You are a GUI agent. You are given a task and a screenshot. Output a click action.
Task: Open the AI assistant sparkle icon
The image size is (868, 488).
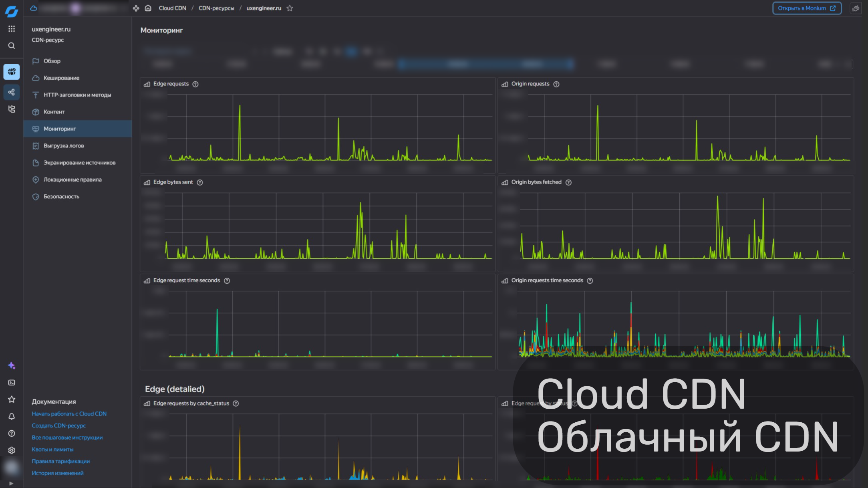click(x=12, y=365)
